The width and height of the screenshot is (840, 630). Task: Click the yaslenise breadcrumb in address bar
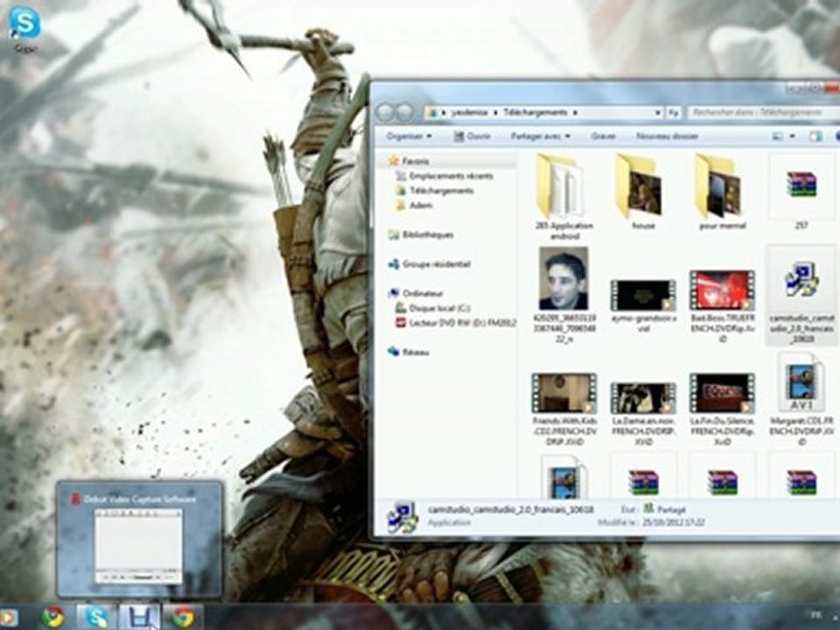click(469, 113)
